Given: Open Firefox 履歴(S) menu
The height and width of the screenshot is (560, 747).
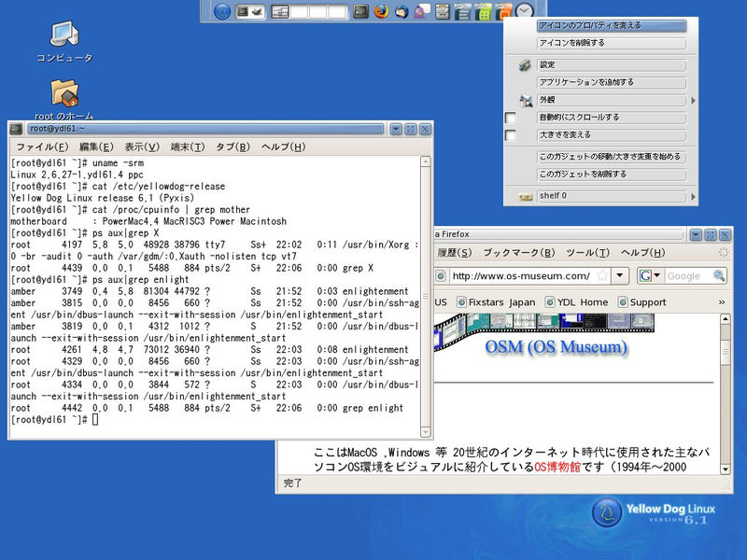Looking at the screenshot, I should (x=455, y=253).
